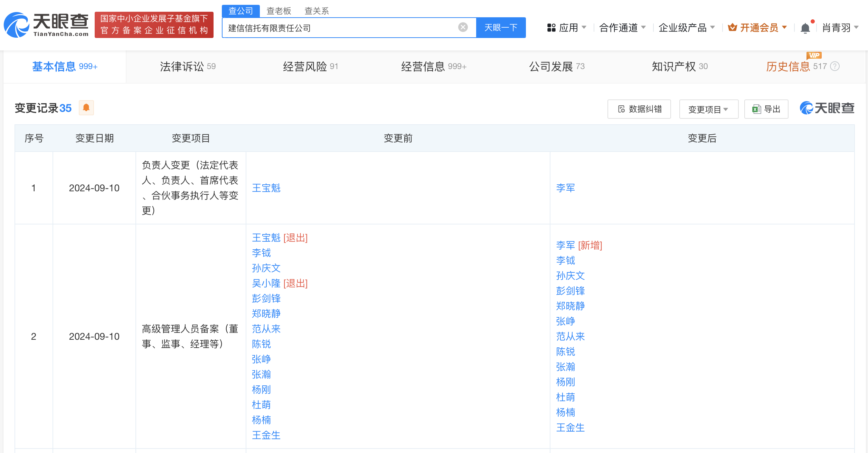This screenshot has width=868, height=453.
Task: Open the notification bell icon
Action: pos(805,28)
